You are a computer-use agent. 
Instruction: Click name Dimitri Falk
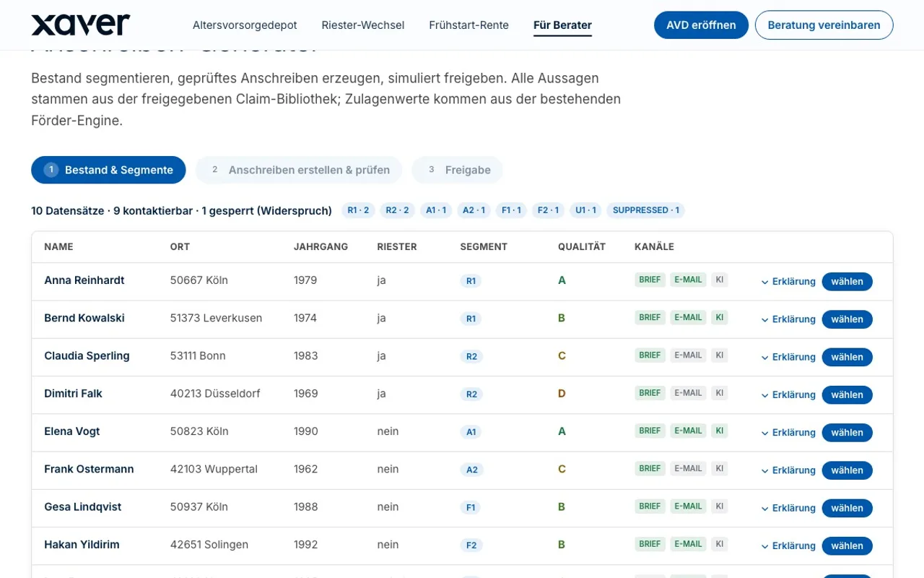[x=73, y=393]
